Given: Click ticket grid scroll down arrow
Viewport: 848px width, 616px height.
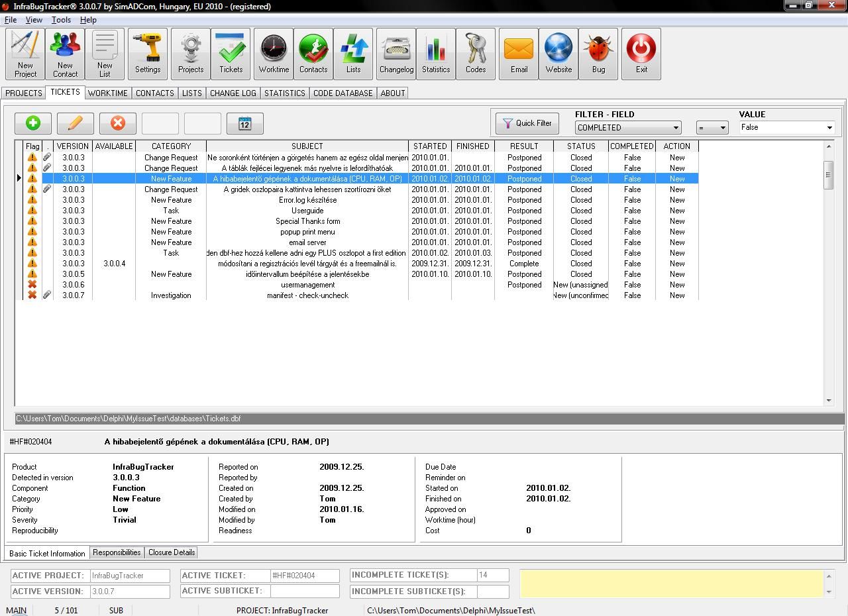Looking at the screenshot, I should tap(828, 401).
